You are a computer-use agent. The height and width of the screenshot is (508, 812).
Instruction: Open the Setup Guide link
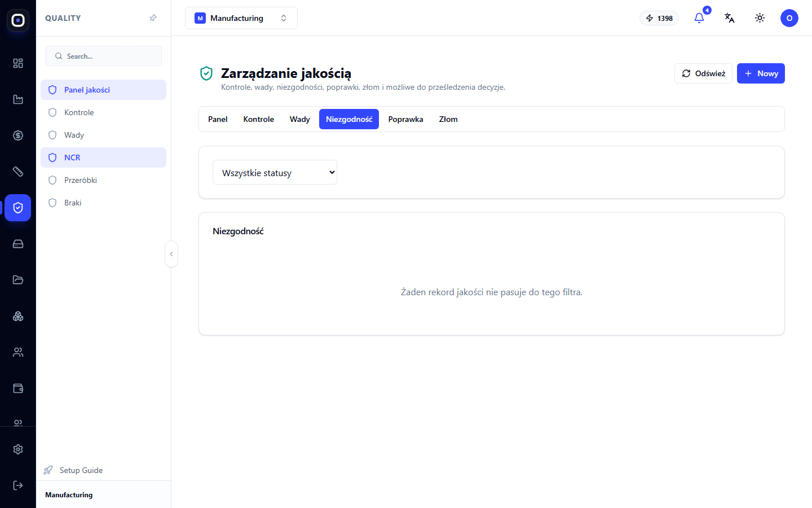(81, 470)
